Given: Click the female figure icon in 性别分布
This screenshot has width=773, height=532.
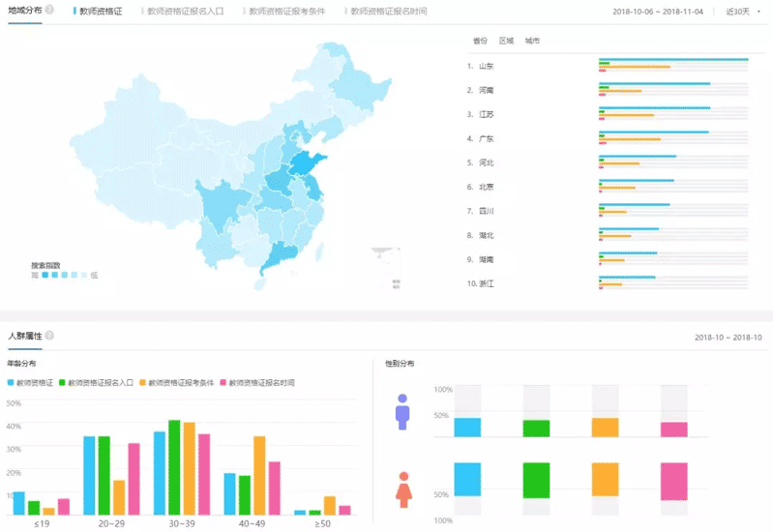Looking at the screenshot, I should coord(403,489).
